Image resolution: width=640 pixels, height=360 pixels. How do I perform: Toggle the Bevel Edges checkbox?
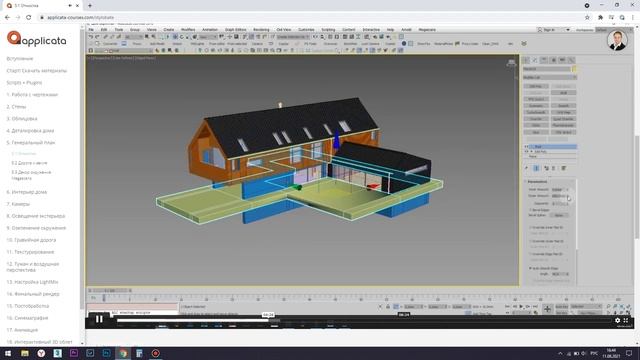pos(530,210)
